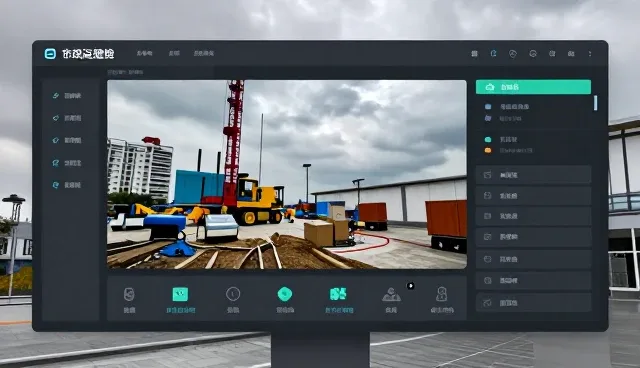Select the fourth item in the left sidebar
Screen dimensions: 640x368
[x=67, y=163]
